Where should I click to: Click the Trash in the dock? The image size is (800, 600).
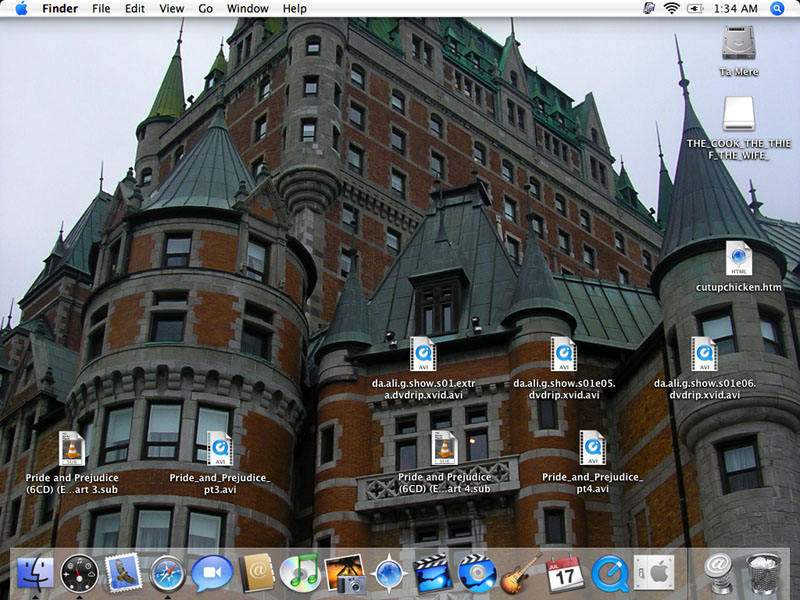click(x=762, y=574)
